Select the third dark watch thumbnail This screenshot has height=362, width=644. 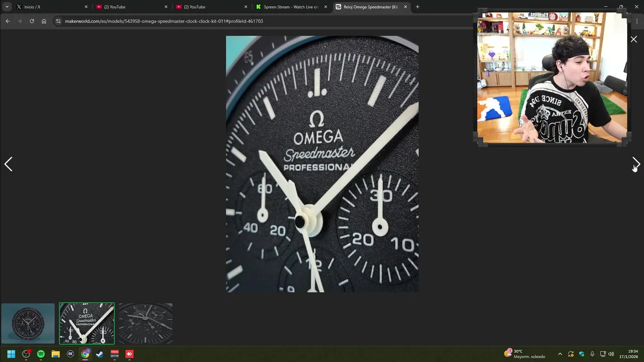click(x=146, y=323)
